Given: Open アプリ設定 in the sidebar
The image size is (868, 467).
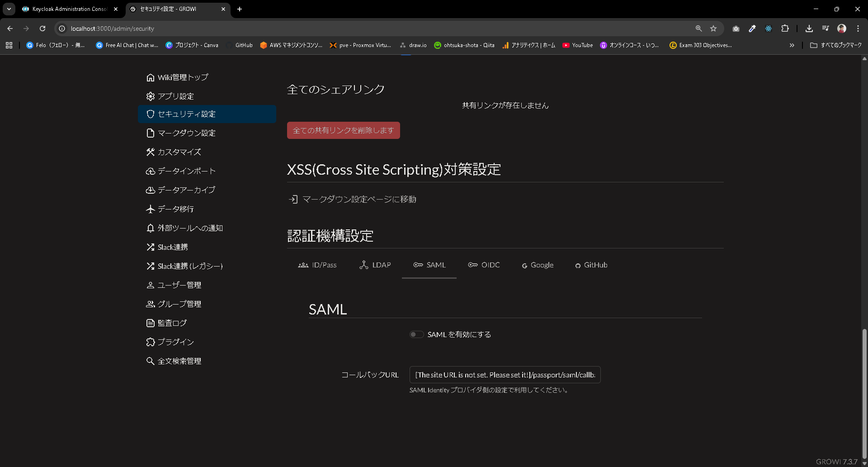Looking at the screenshot, I should (x=170, y=96).
